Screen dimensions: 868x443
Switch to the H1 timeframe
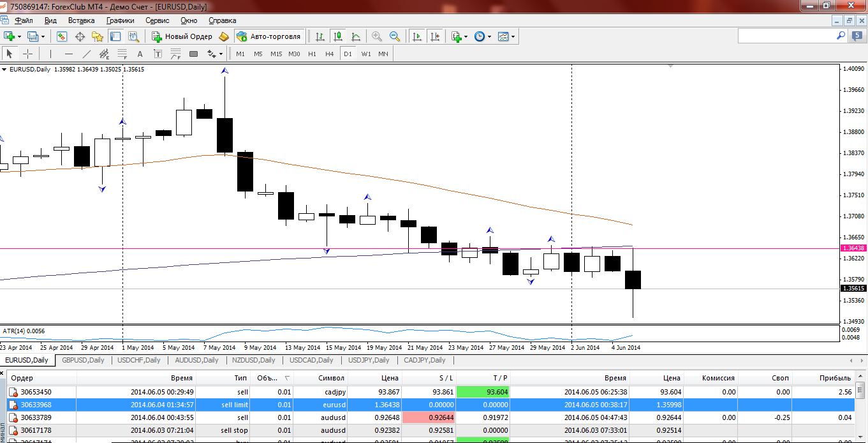312,54
